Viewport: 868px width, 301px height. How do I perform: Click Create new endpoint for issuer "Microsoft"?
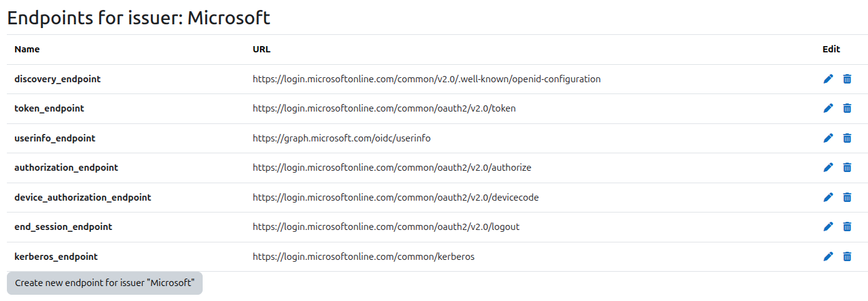tap(105, 283)
